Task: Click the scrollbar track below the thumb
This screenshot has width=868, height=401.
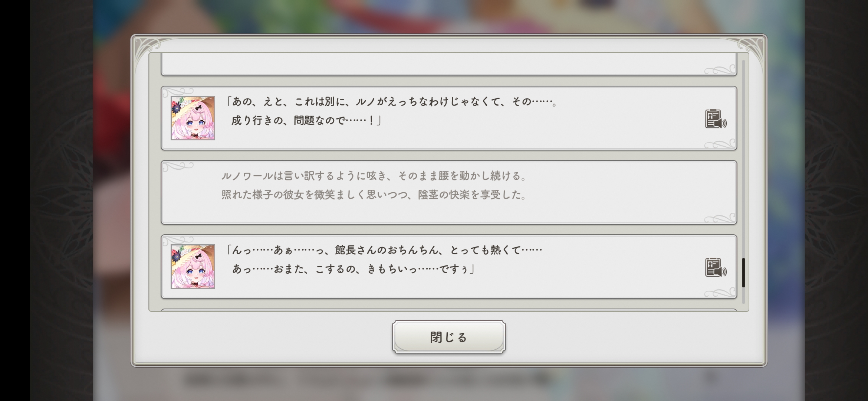Action: [x=743, y=296]
